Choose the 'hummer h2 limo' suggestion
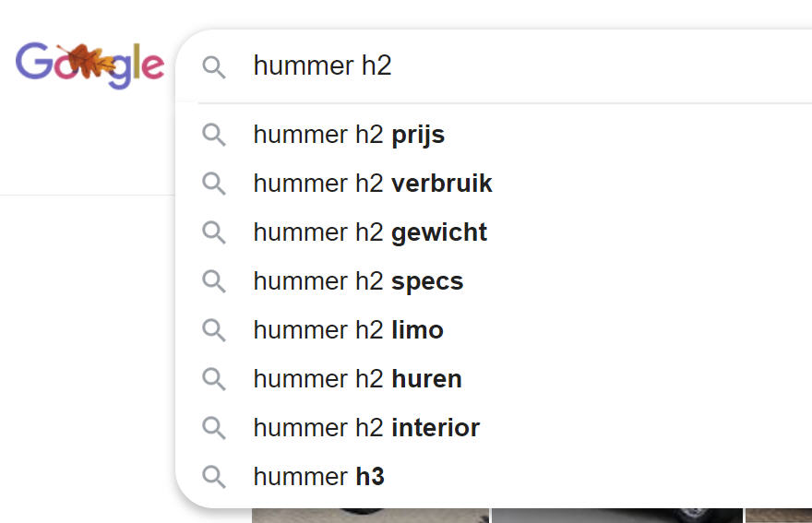This screenshot has height=523, width=812. pos(494,330)
